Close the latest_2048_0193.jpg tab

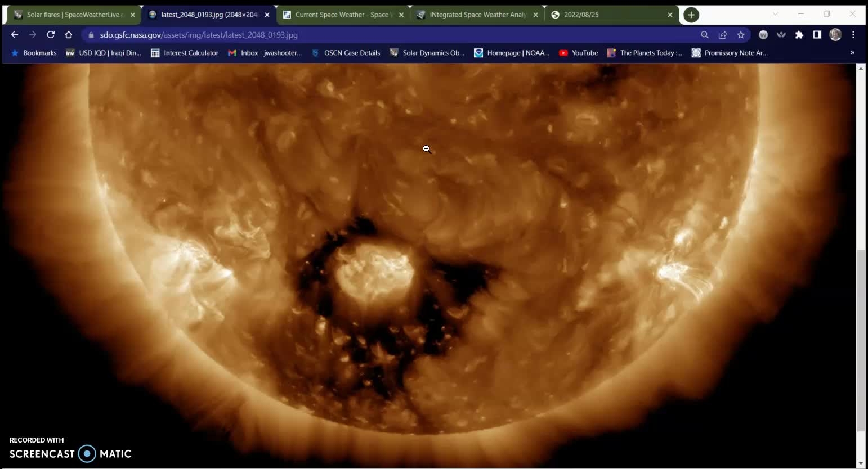pos(267,15)
